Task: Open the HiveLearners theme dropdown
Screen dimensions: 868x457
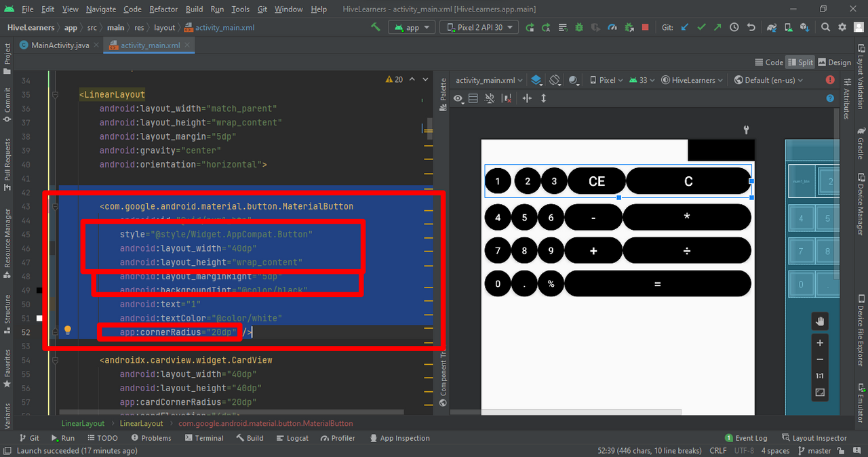Action: 692,80
